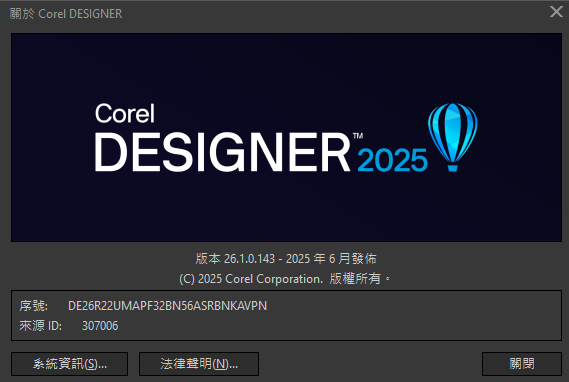Viewport: 569px width, 382px height.
Task: Close the About Corel DESIGNER dialog with X
Action: (556, 12)
